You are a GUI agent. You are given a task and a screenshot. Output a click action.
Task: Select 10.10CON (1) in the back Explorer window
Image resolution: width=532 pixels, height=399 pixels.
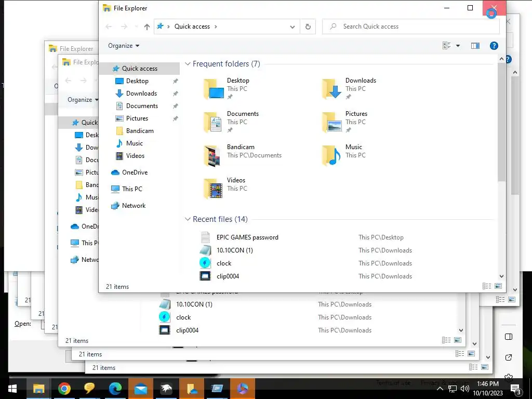click(194, 304)
